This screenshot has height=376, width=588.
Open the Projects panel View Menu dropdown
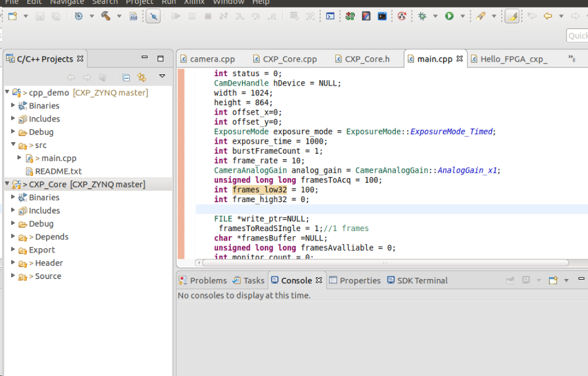tap(162, 77)
